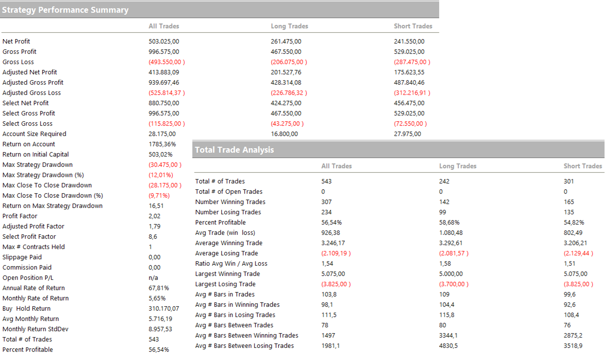This screenshot has height=364, width=605.
Task: Click the Gross Loss row label
Action: 18,62
